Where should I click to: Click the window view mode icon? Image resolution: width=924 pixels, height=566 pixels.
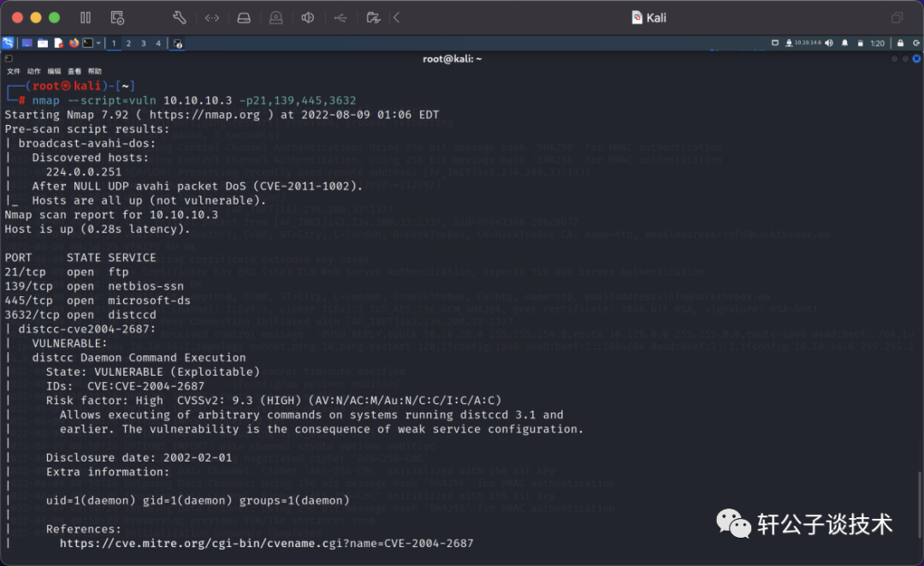[897, 18]
